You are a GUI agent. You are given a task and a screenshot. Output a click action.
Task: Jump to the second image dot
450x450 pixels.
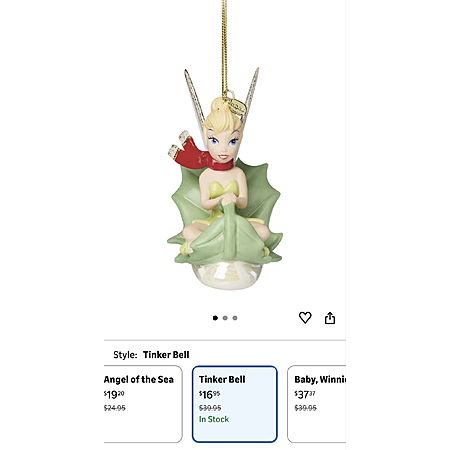pyautogui.click(x=225, y=318)
